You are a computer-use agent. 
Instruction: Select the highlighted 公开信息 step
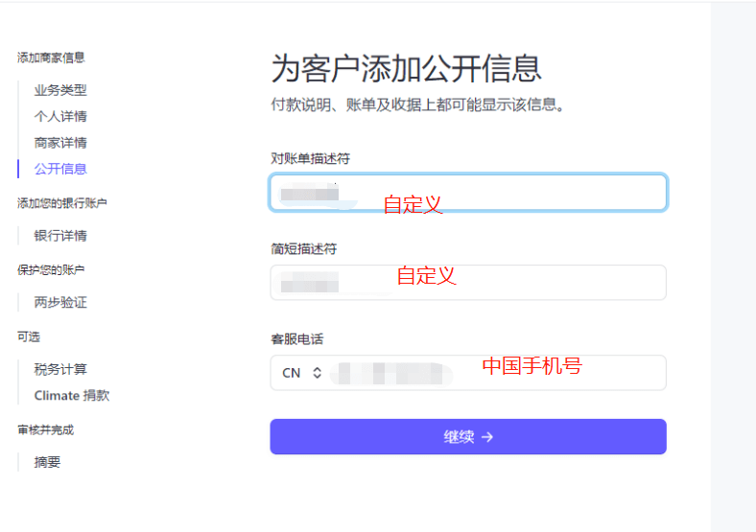(60, 169)
